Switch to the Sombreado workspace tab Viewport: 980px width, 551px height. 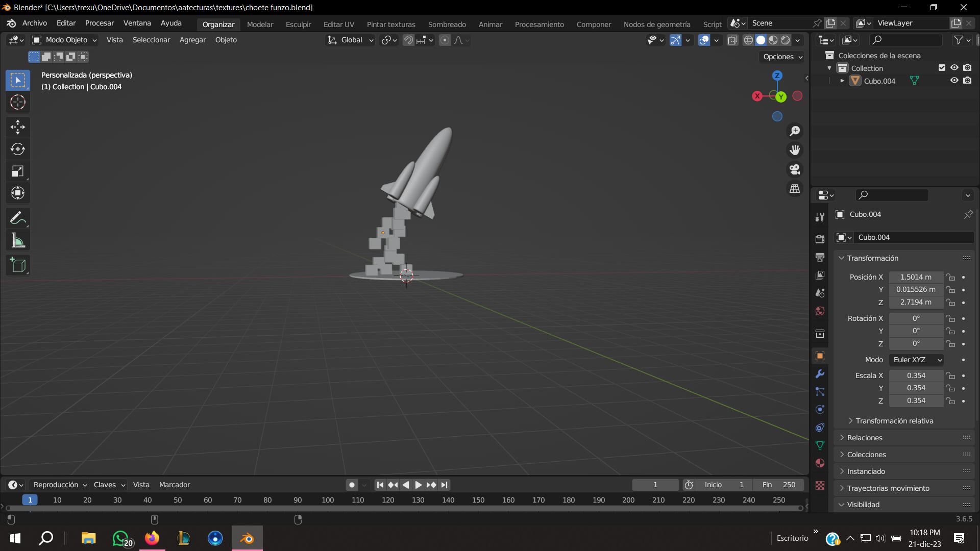[x=447, y=24]
